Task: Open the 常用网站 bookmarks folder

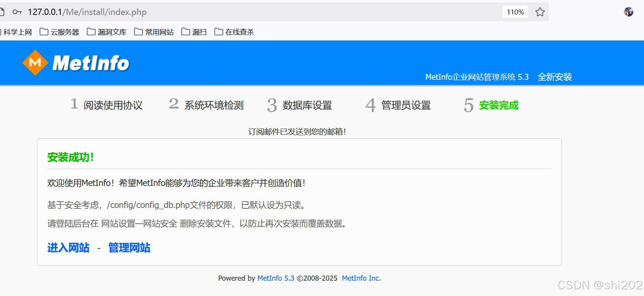Action: pyautogui.click(x=154, y=32)
